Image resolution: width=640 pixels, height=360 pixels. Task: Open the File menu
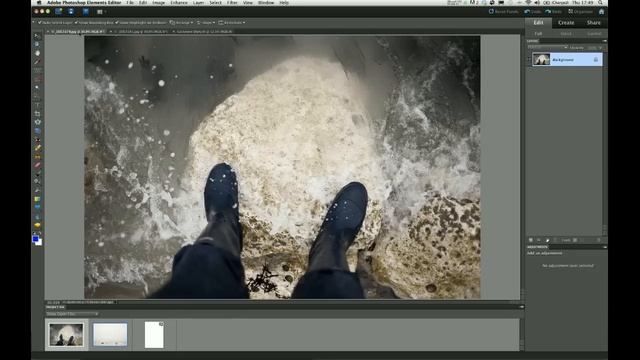130,2
